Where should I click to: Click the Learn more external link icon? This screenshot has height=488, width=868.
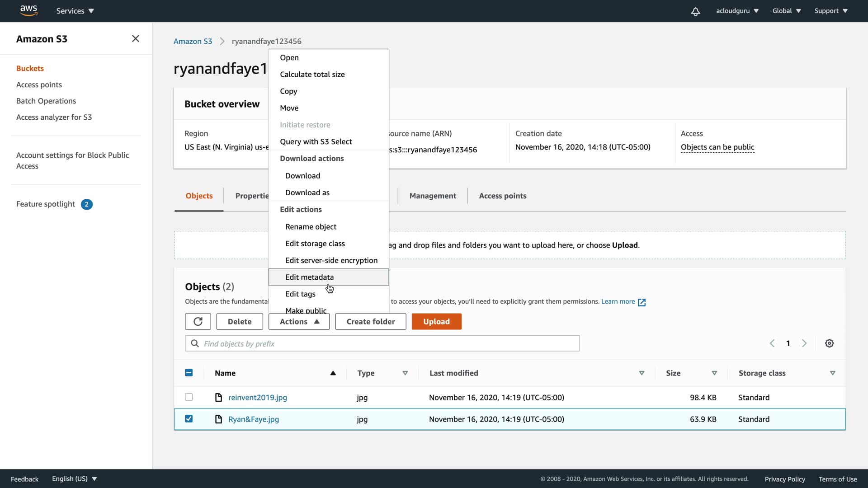[x=642, y=302]
